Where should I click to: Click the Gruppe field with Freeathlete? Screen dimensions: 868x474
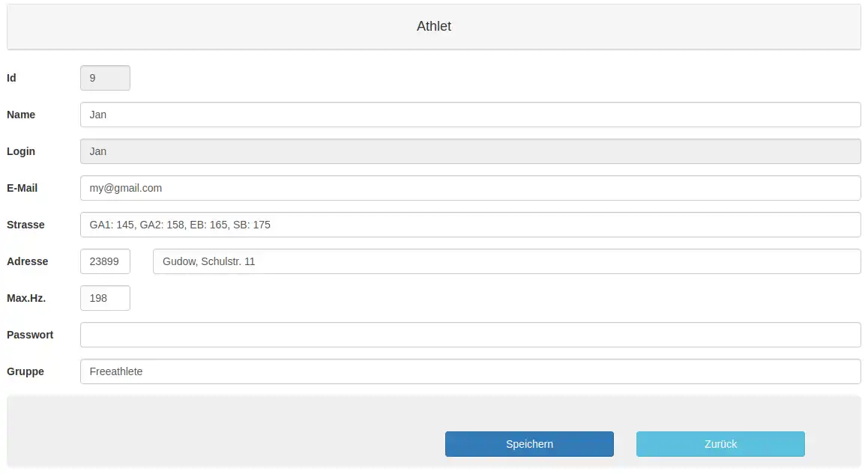click(470, 371)
